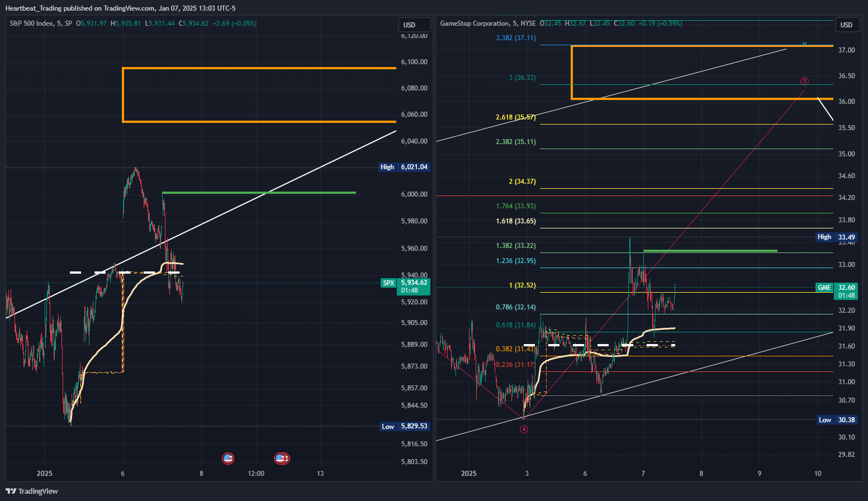Viewport: 868px width, 501px height.
Task: Click the Low 5,829.53 price label
Action: [x=405, y=426]
